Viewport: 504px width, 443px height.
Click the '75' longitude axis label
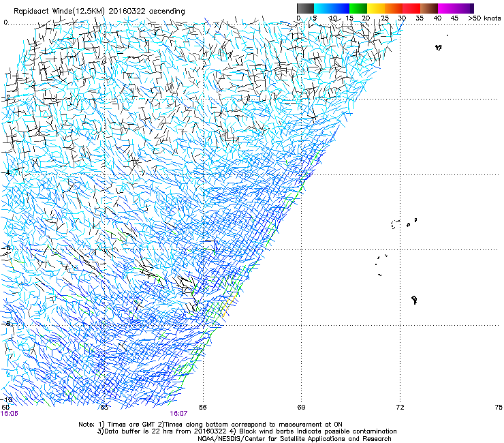coord(499,408)
